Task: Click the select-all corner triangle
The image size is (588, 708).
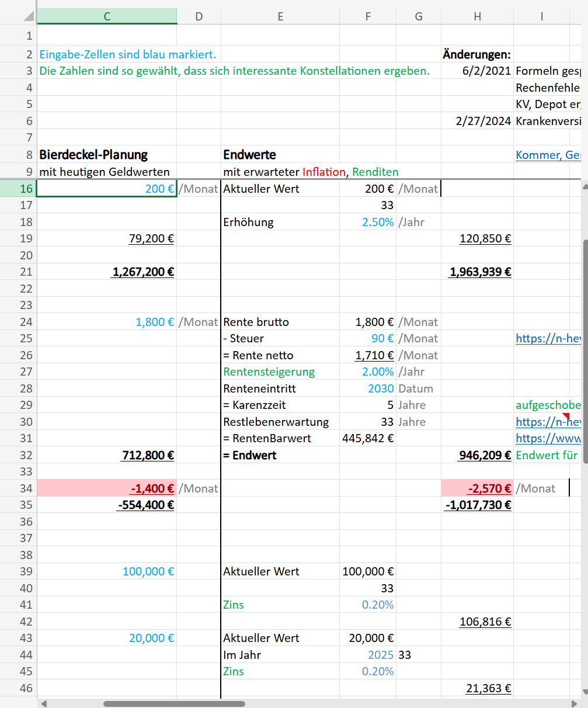Action: coord(29,16)
